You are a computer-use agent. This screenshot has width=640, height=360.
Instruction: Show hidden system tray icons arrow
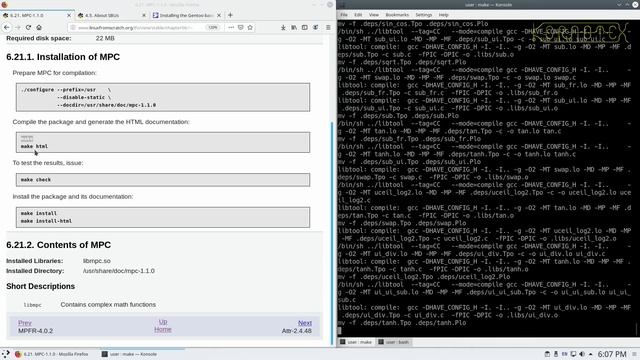(590, 354)
